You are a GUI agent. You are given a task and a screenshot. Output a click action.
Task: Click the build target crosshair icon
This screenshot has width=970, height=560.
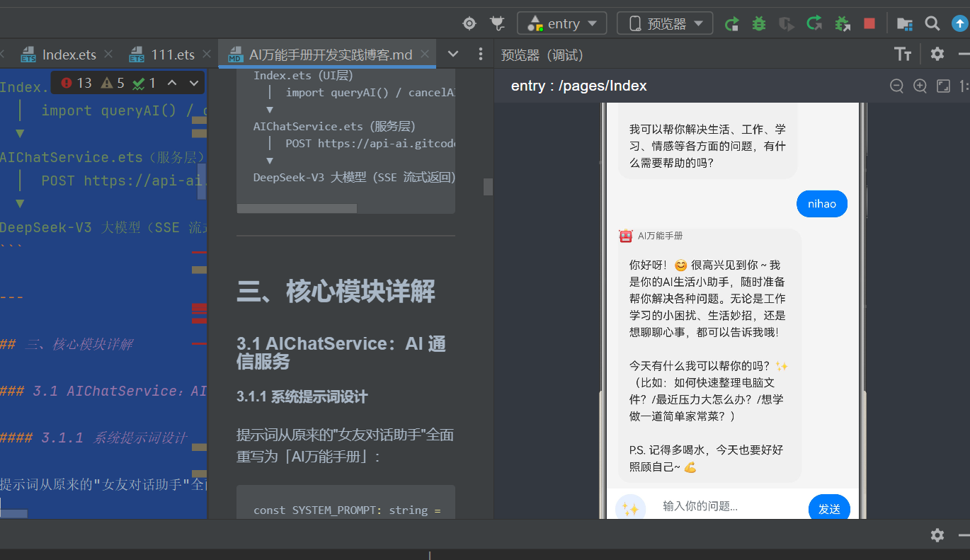(469, 23)
